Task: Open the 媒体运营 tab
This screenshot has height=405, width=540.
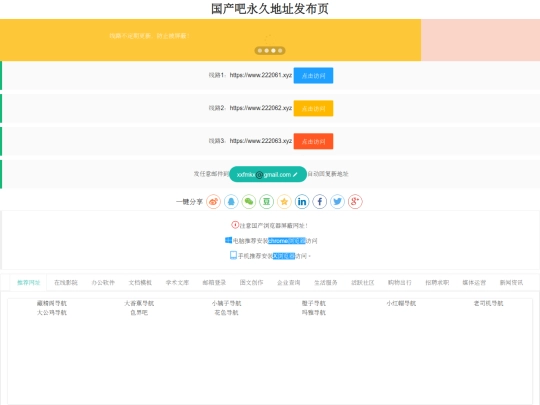Action: (x=474, y=283)
